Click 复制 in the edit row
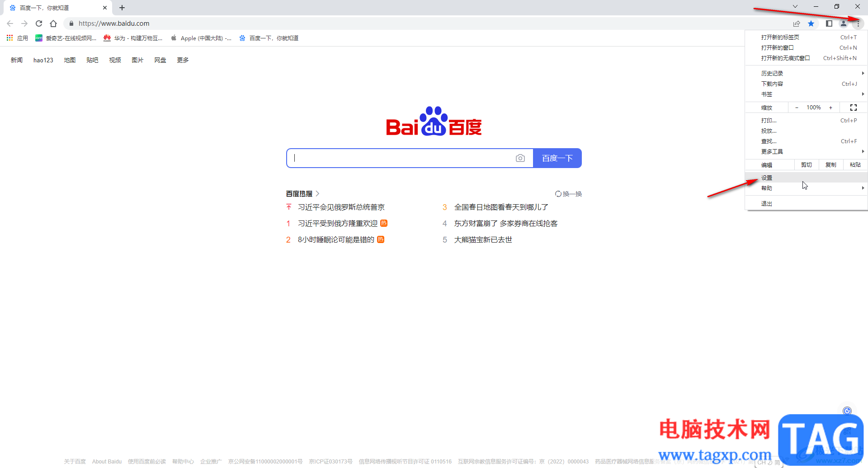This screenshot has height=468, width=868. point(831,165)
